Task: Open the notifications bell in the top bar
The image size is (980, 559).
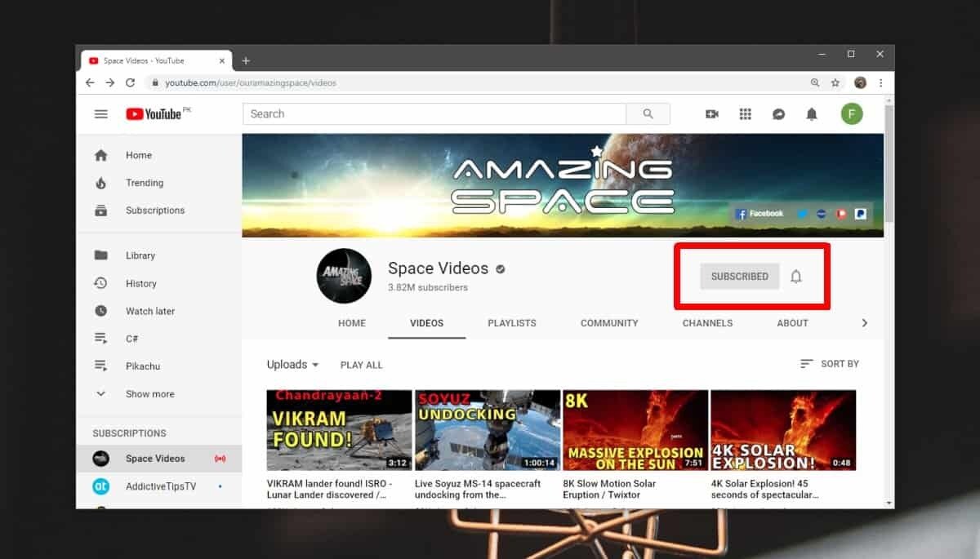Action: [812, 113]
